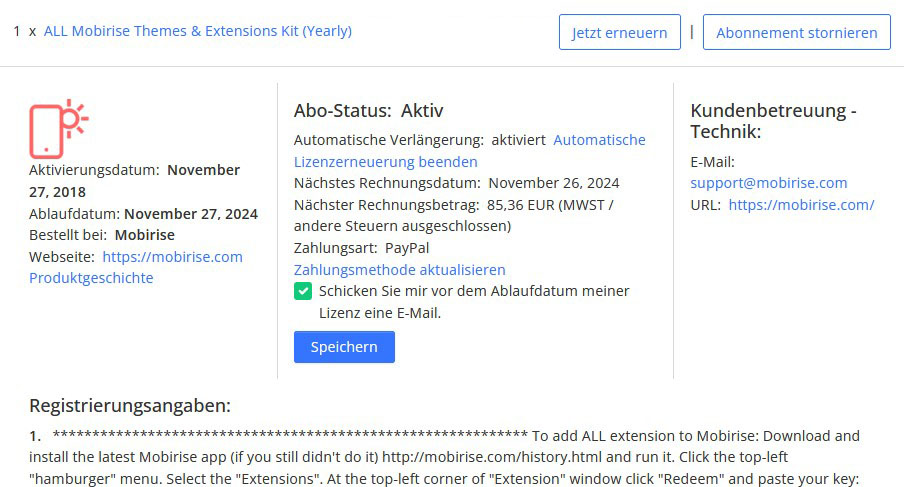
Task: Click the 85,36 EUR billing amount text
Action: click(x=521, y=205)
